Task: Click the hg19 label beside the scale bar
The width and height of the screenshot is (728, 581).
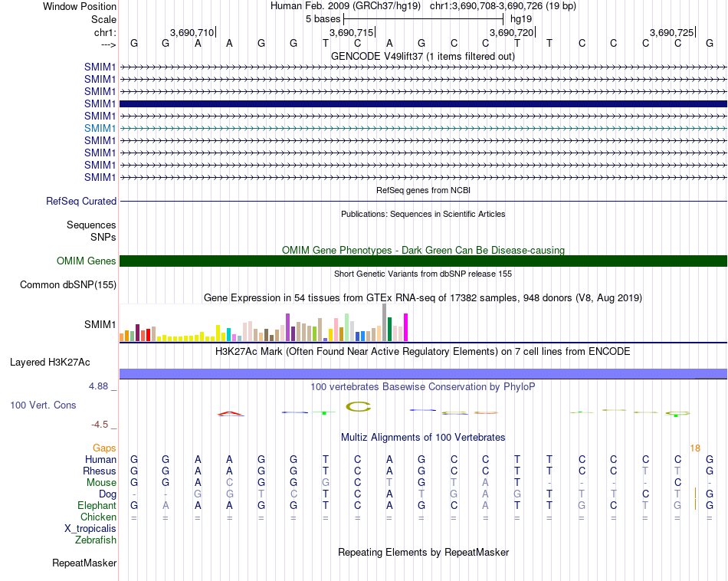Action: coord(521,19)
